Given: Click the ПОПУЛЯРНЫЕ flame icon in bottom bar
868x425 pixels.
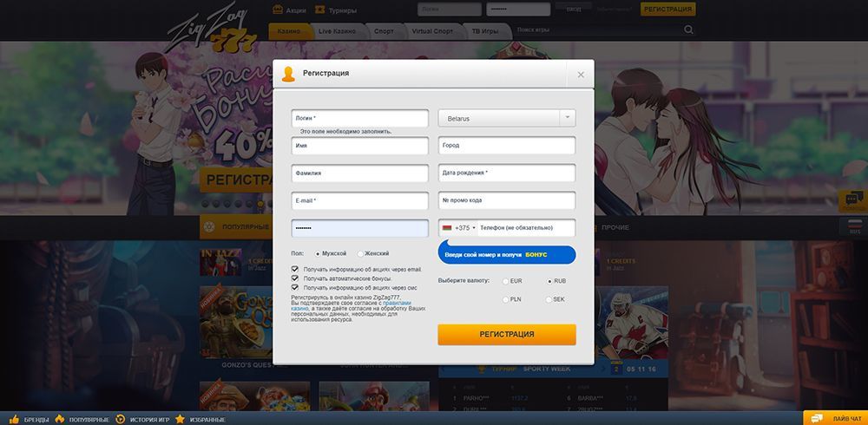Looking at the screenshot, I should click(59, 419).
